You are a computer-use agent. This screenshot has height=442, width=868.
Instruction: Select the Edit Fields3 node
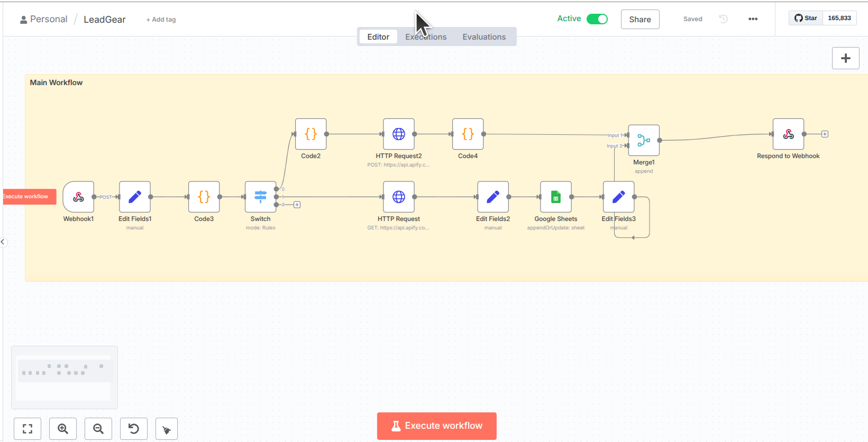619,197
